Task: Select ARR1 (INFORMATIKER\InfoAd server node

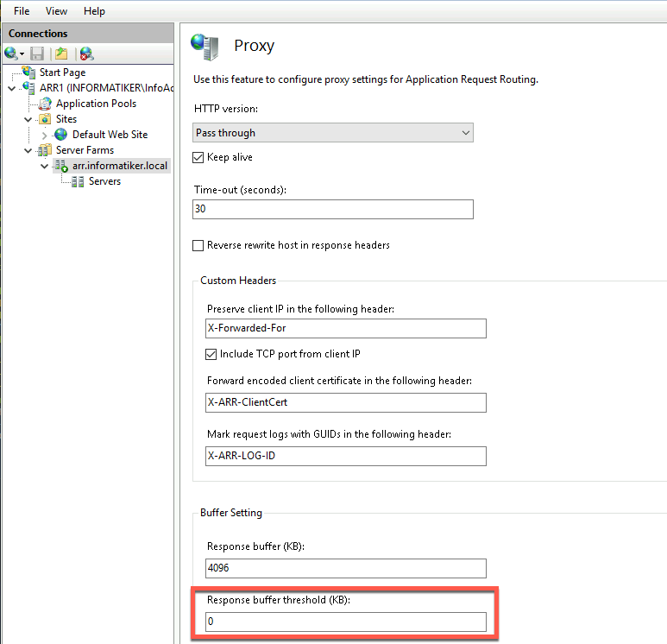Action: click(x=106, y=88)
